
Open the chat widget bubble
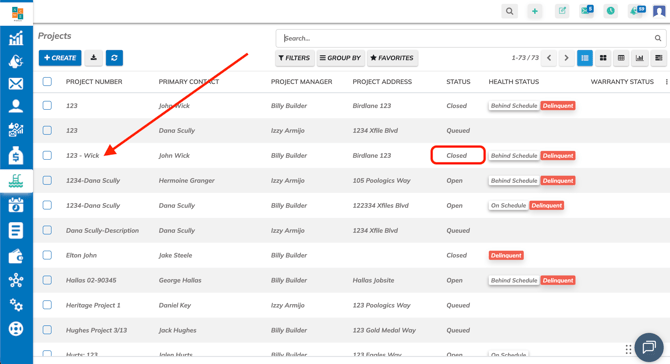click(649, 347)
